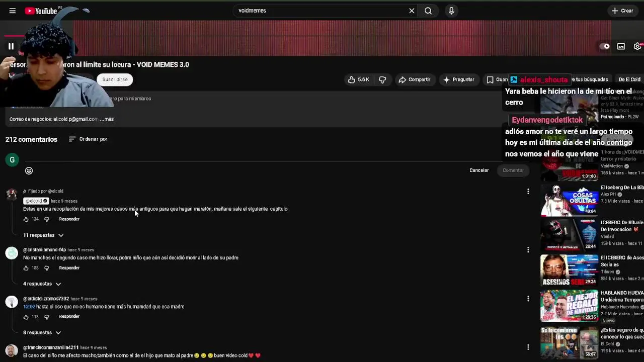Click the search magnifier button
This screenshot has width=644, height=362.
[x=428, y=11]
